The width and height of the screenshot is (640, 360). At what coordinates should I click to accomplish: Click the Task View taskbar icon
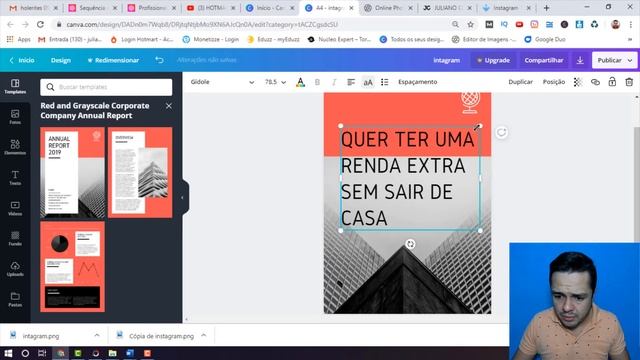point(42,353)
